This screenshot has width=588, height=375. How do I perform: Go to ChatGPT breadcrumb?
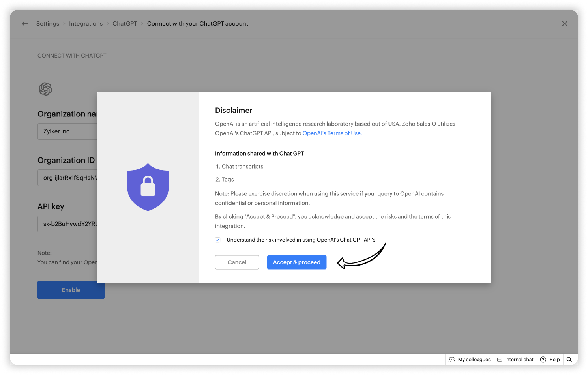coord(125,24)
